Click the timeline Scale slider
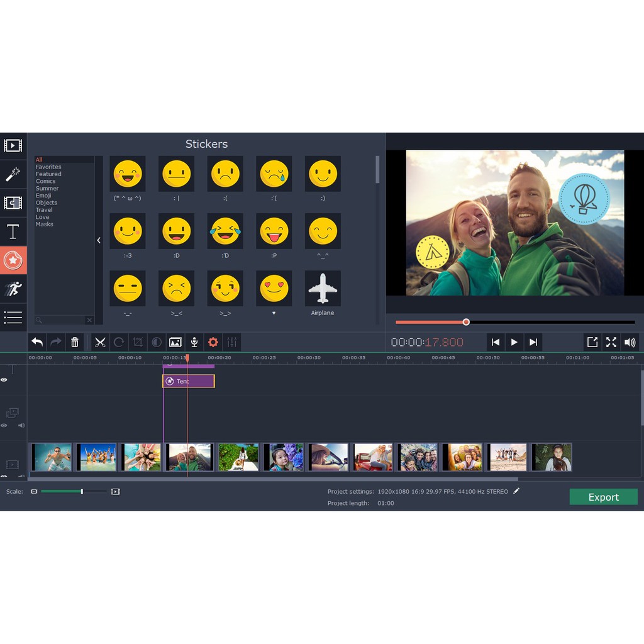Viewport: 644px width, 644px height. click(x=74, y=492)
